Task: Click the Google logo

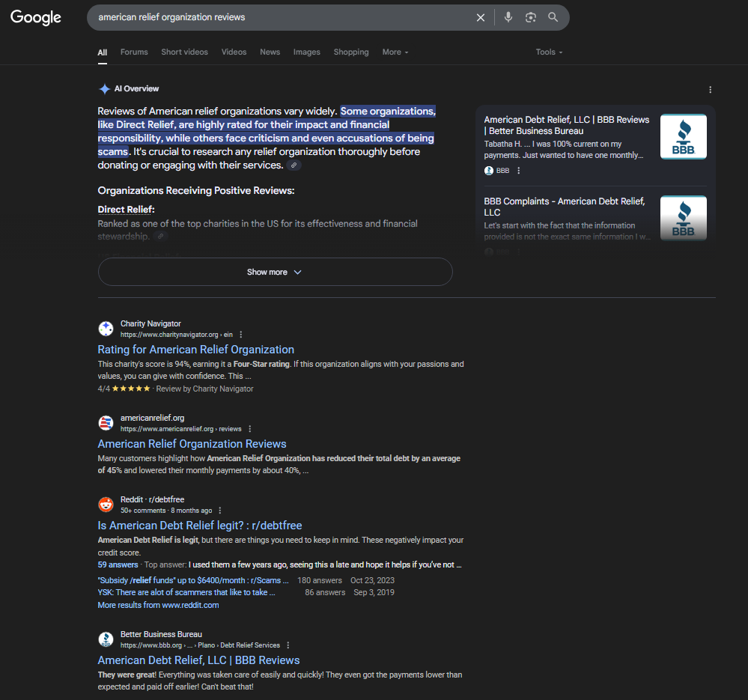Action: [36, 17]
